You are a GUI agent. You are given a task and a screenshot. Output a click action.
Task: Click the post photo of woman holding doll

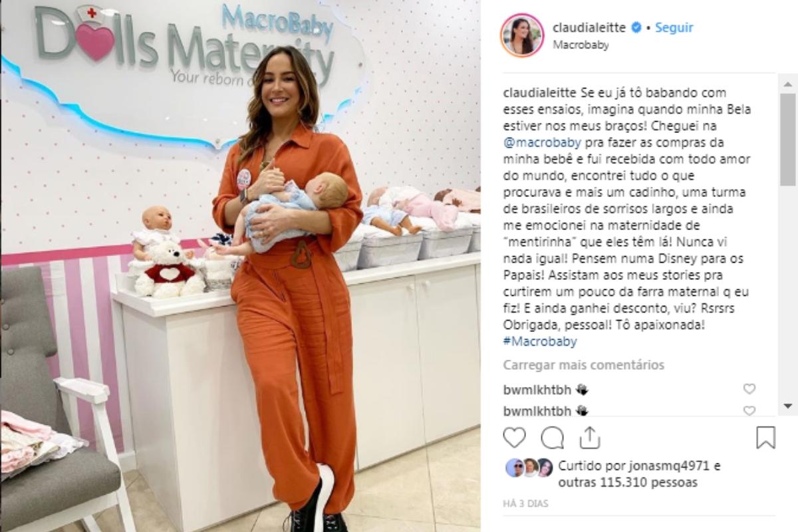[x=240, y=266]
